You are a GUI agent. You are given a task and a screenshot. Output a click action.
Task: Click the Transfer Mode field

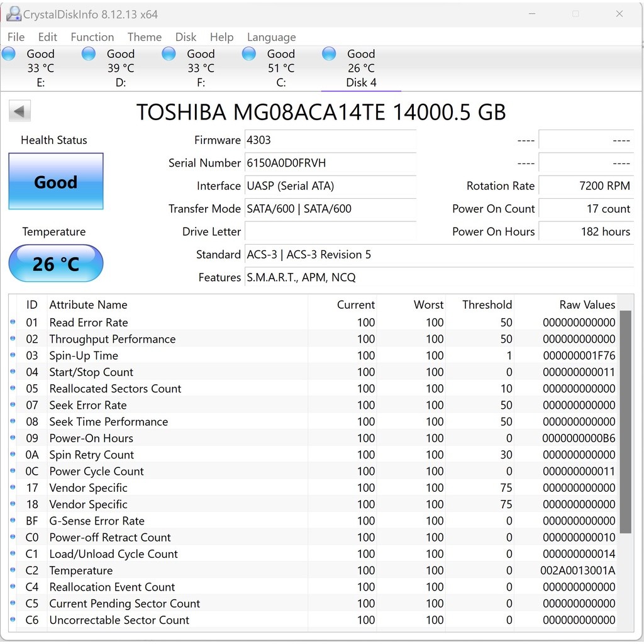point(331,209)
